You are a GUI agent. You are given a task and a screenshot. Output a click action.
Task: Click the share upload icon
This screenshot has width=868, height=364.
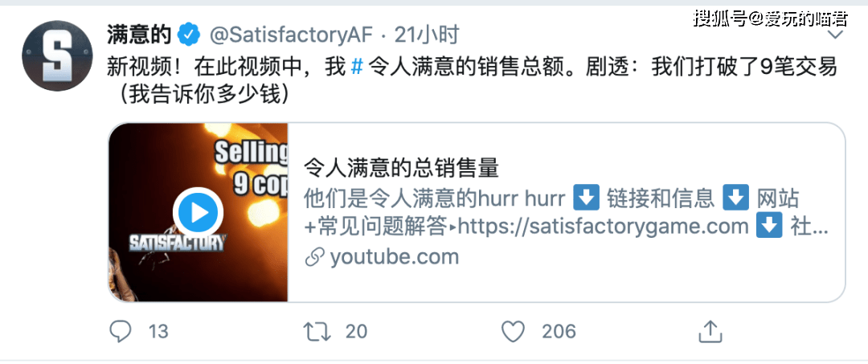(x=710, y=331)
